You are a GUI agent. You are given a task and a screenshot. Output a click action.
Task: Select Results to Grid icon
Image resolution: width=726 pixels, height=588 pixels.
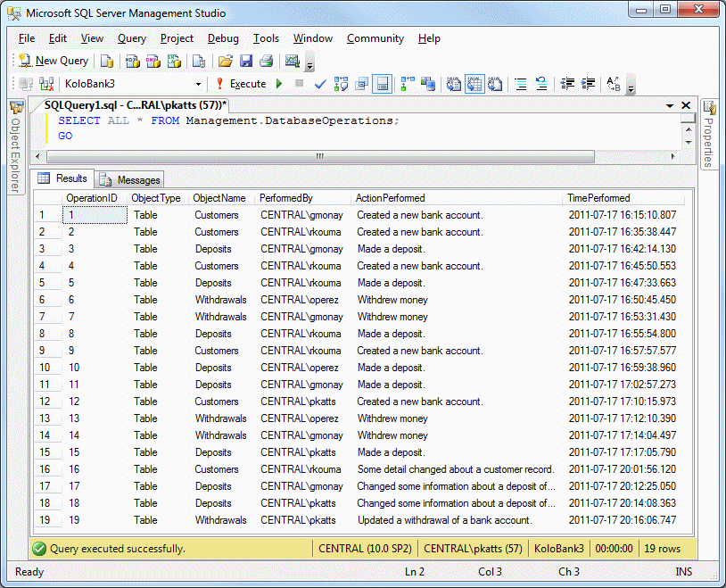click(474, 84)
